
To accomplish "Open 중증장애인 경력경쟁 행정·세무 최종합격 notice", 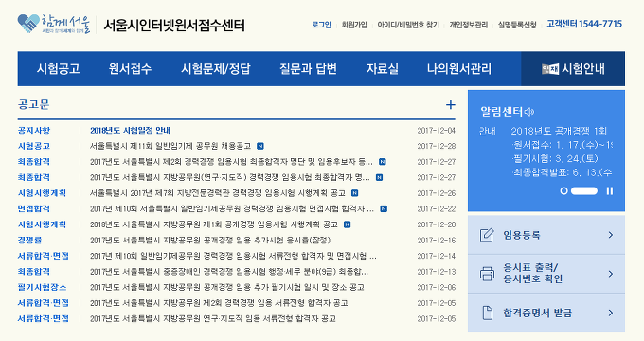I will tap(229, 272).
